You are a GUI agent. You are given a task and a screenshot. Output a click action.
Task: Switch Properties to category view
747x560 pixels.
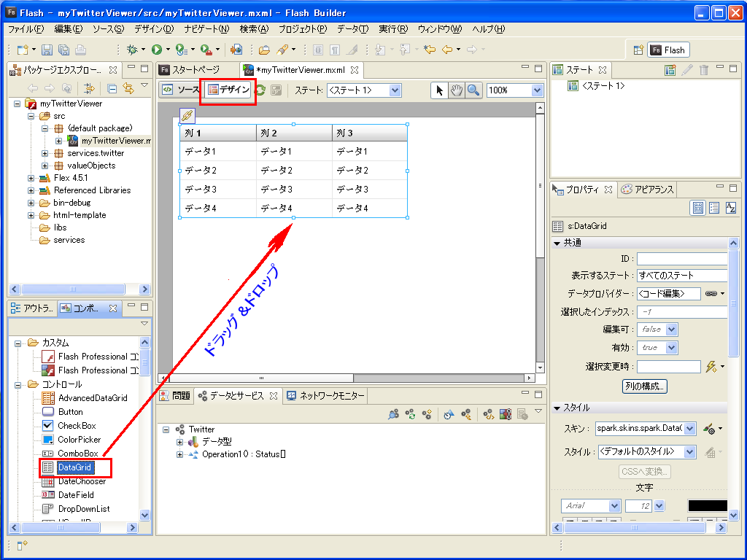click(x=714, y=208)
